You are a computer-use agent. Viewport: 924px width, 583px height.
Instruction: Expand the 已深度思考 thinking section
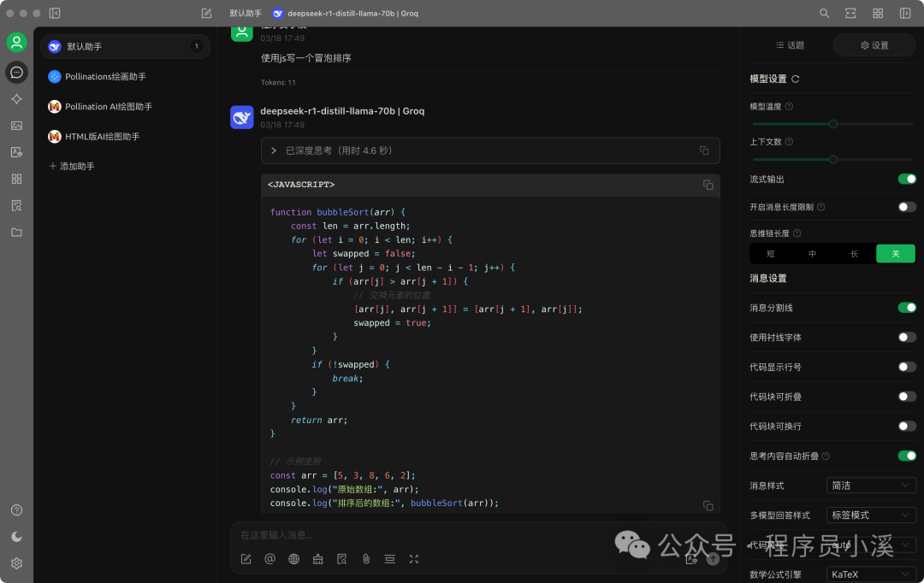coord(490,150)
